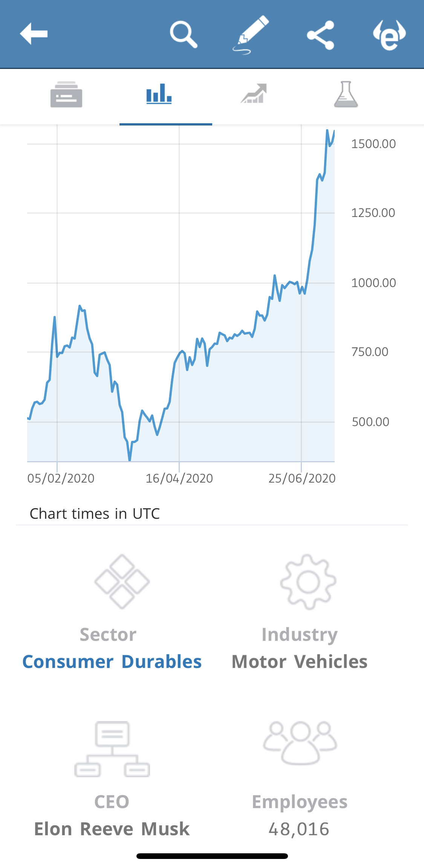Tap the 16/04/2020 date marker on chart
This screenshot has height=868, width=424.
tap(179, 478)
